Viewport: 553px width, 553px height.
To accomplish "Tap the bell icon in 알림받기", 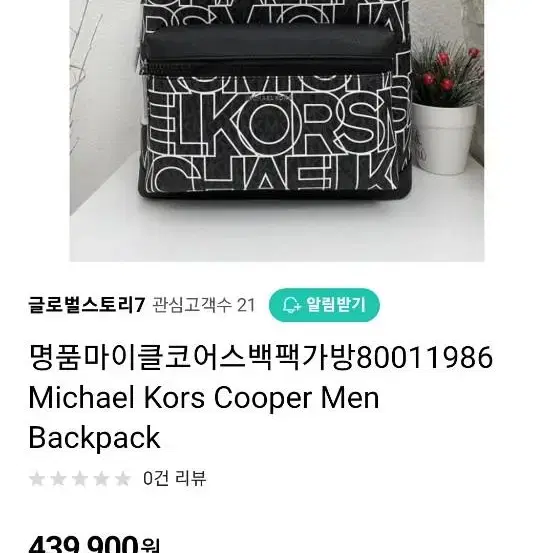I will (x=291, y=305).
